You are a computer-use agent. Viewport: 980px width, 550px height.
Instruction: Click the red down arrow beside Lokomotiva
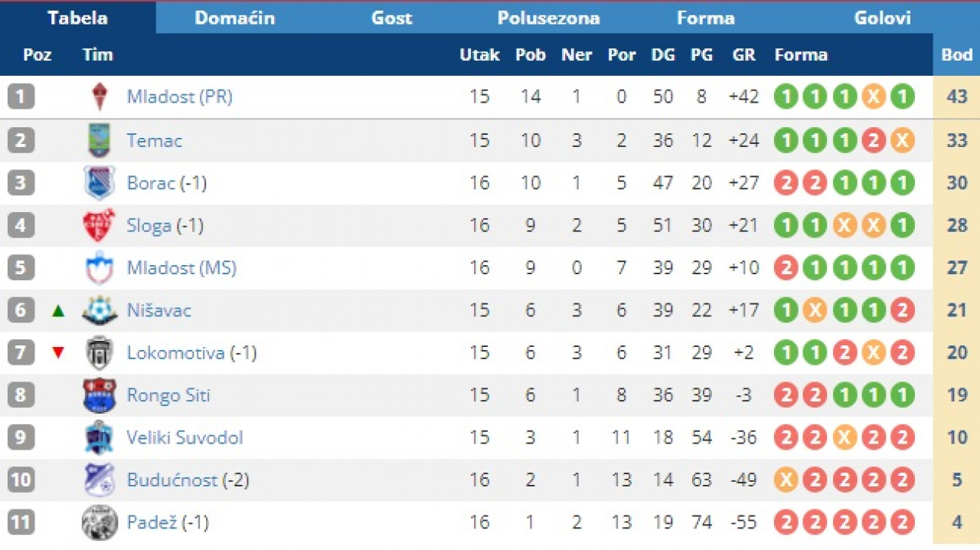pyautogui.click(x=58, y=353)
